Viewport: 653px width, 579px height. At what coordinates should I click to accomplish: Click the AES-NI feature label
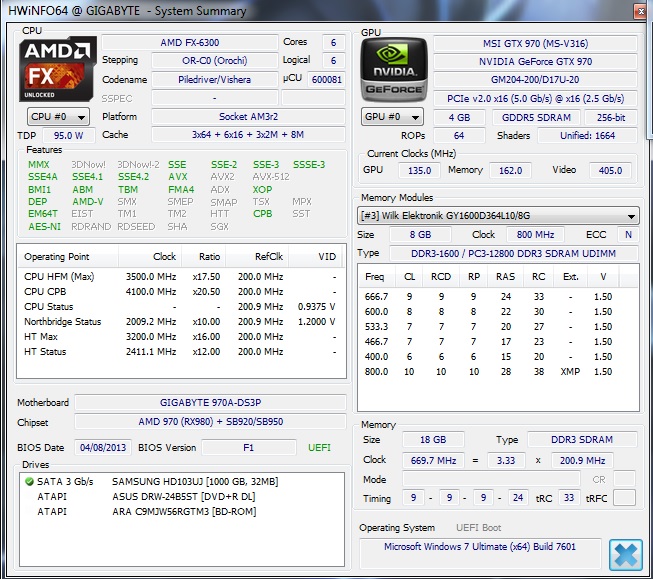pyautogui.click(x=44, y=227)
